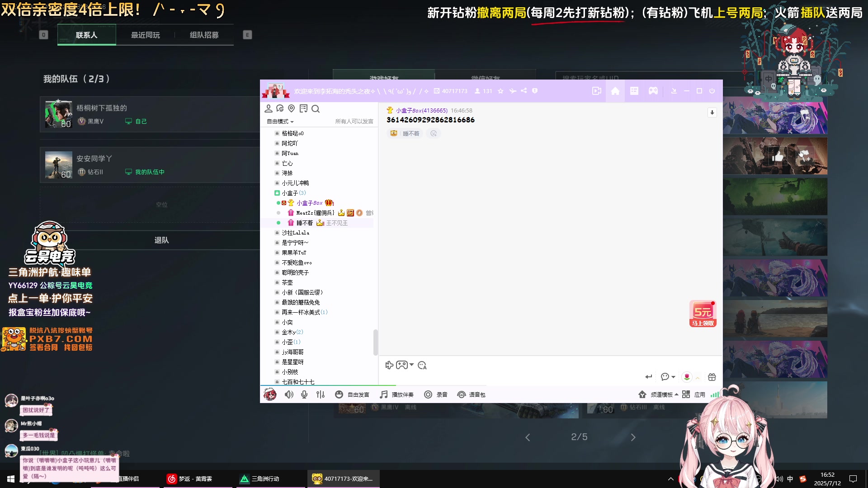Open the audio mixer settings icon

pyautogui.click(x=321, y=394)
